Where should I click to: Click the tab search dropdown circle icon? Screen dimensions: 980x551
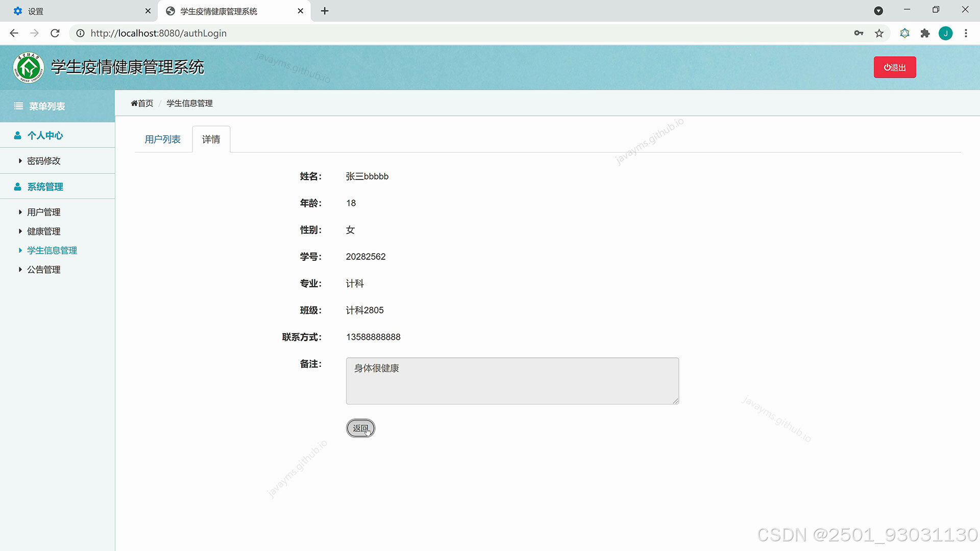click(x=878, y=11)
